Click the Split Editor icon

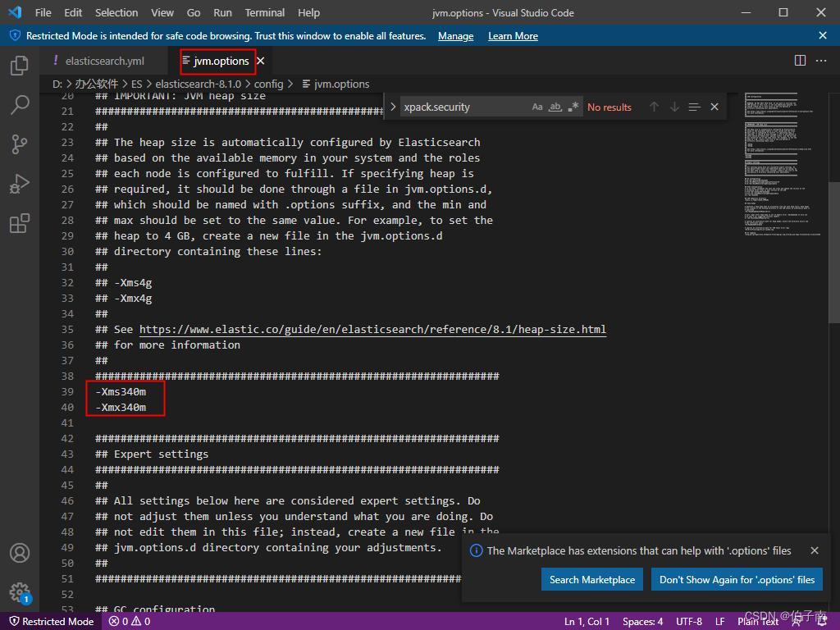click(800, 60)
